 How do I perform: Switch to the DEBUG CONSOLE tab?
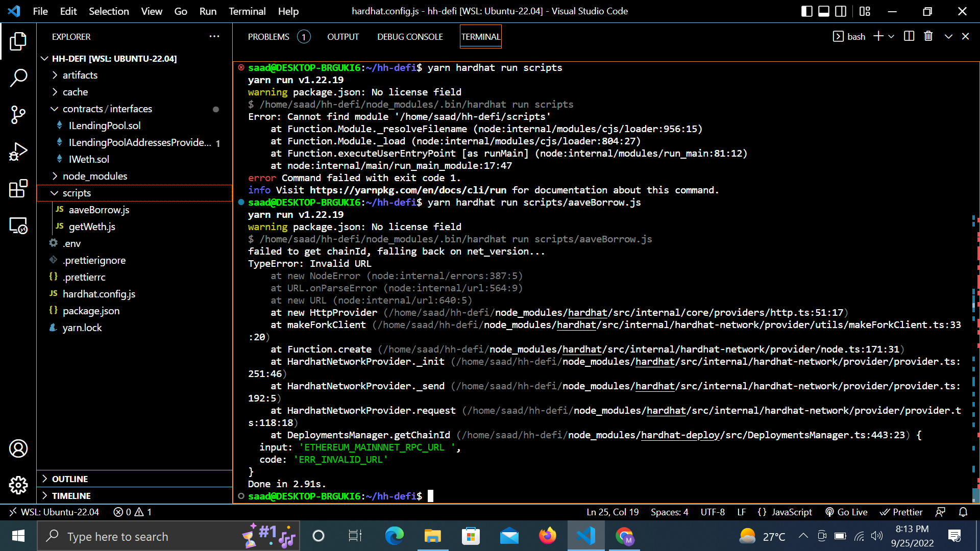pyautogui.click(x=410, y=37)
